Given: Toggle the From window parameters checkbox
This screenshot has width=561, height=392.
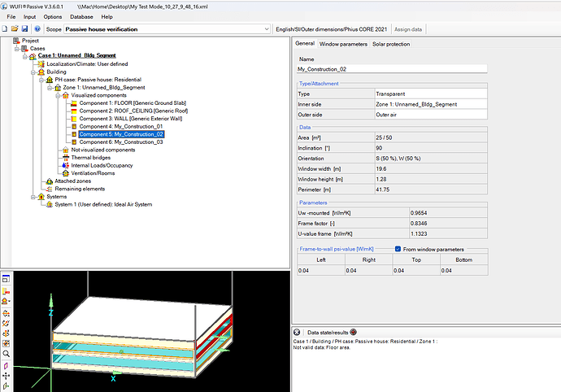Looking at the screenshot, I should tap(398, 249).
